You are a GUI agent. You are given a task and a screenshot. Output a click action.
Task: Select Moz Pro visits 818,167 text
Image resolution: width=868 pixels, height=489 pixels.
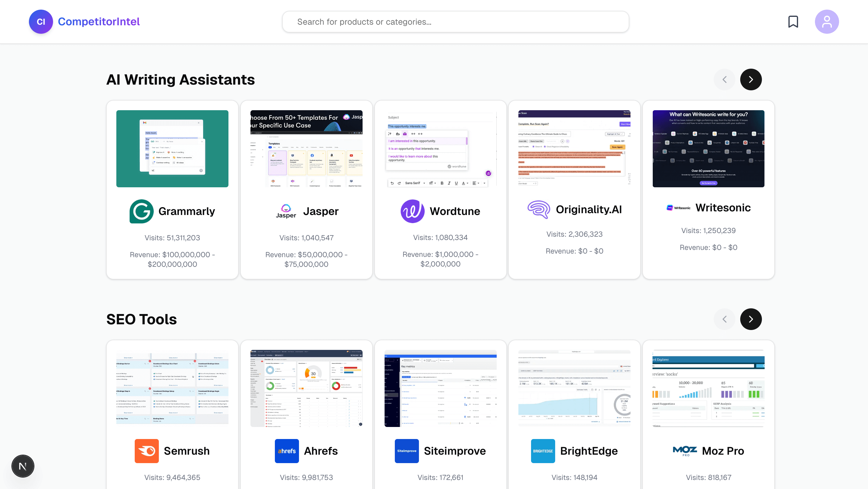click(x=708, y=478)
